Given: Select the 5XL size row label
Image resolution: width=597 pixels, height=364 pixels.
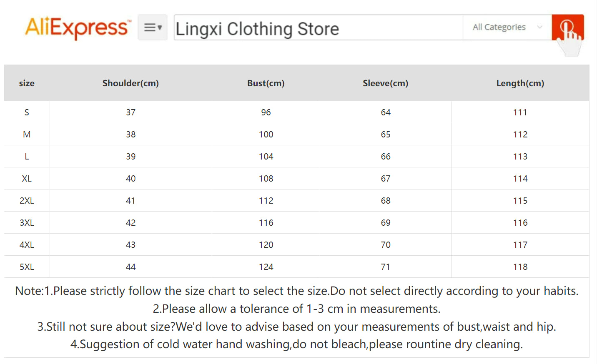Looking at the screenshot, I should (x=27, y=267).
